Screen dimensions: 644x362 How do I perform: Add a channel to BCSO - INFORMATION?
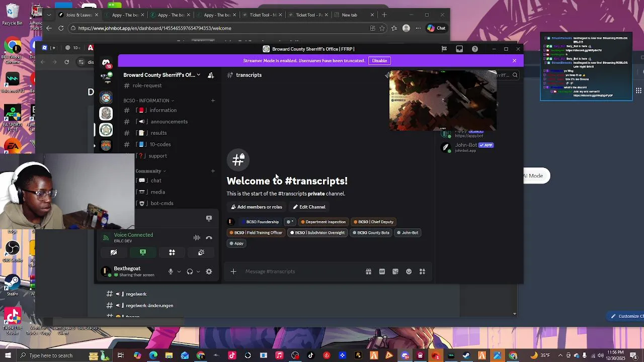(213, 101)
